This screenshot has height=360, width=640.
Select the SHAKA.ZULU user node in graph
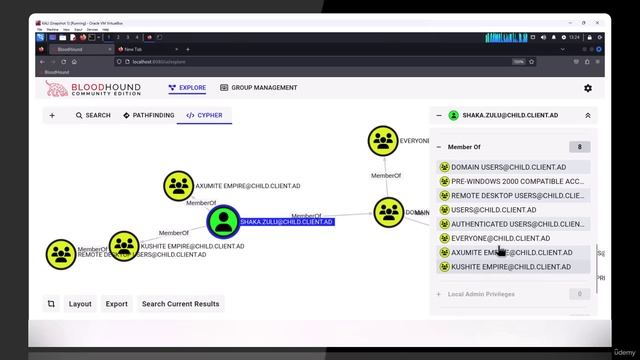pos(223,222)
